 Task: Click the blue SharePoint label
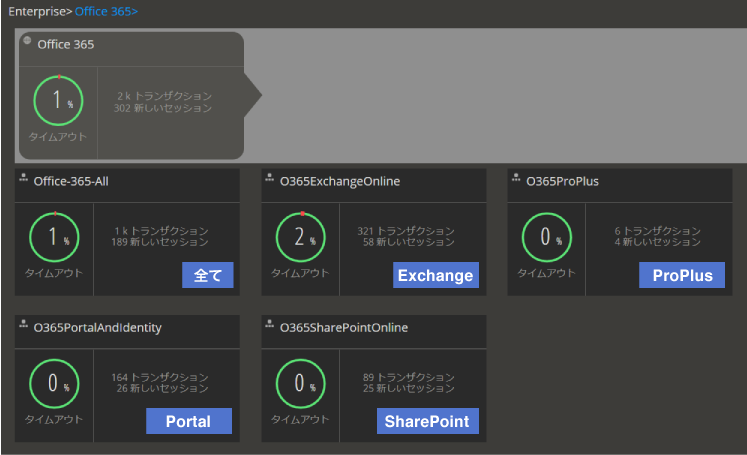tap(427, 421)
